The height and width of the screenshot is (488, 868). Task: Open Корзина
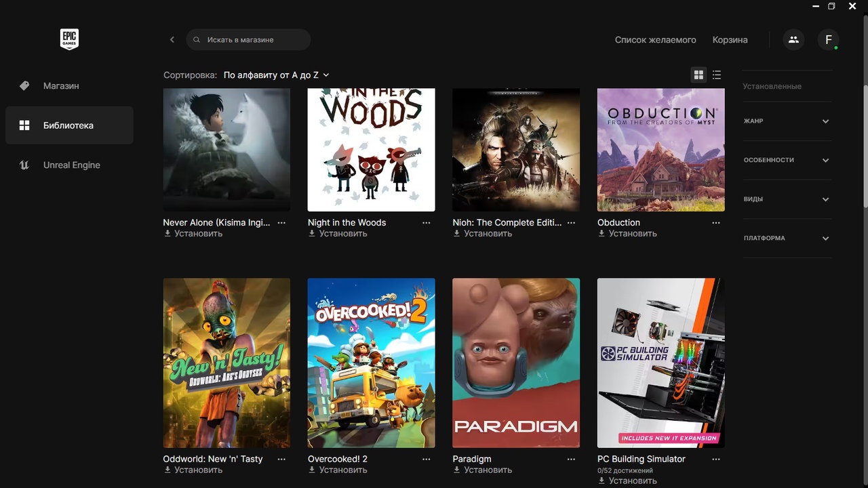coord(730,40)
